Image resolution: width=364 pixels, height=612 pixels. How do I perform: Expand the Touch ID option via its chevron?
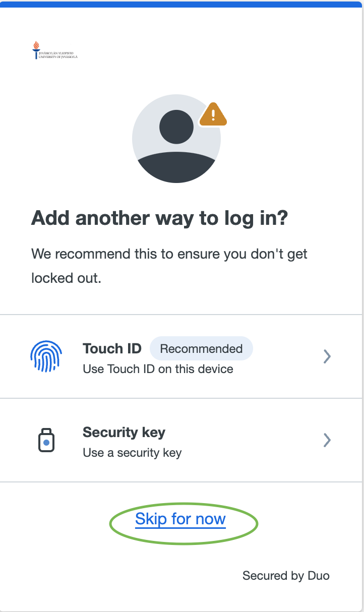[x=327, y=356]
